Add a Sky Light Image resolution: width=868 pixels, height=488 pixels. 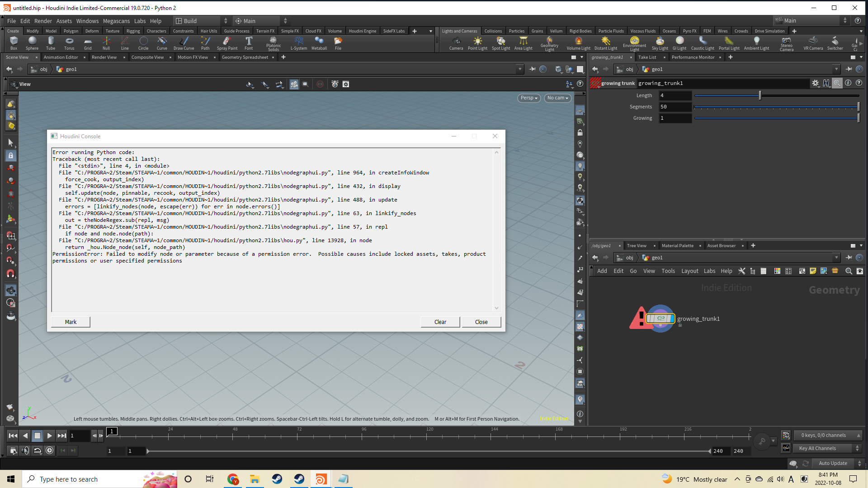pos(660,43)
